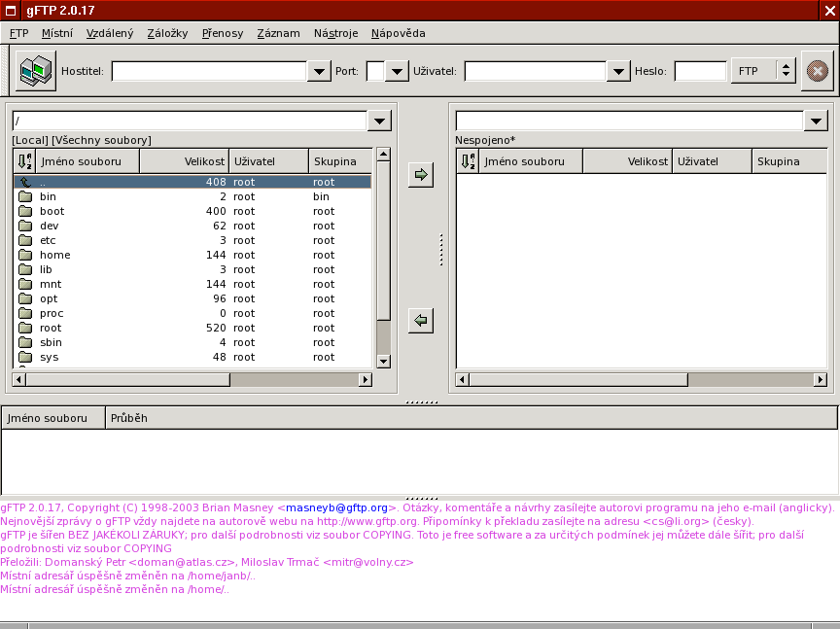Screen dimensions: 840x629
Task: Open the Hostitel dropdown list
Action: (319, 71)
